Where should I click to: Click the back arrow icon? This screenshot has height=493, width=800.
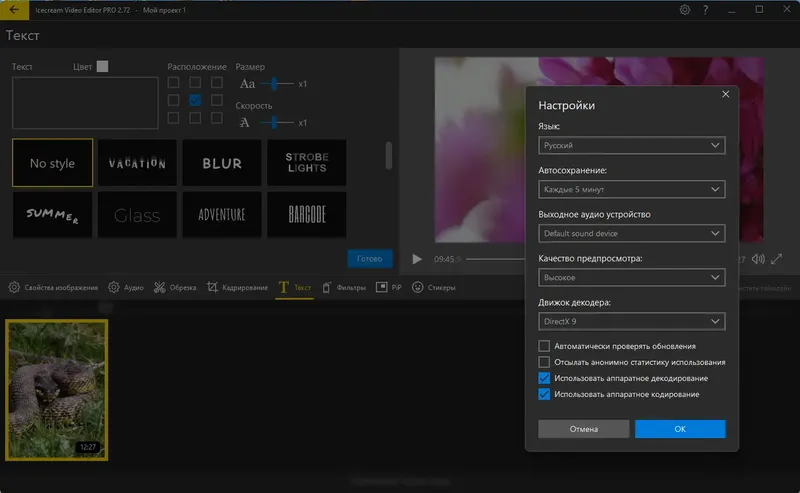(13, 9)
